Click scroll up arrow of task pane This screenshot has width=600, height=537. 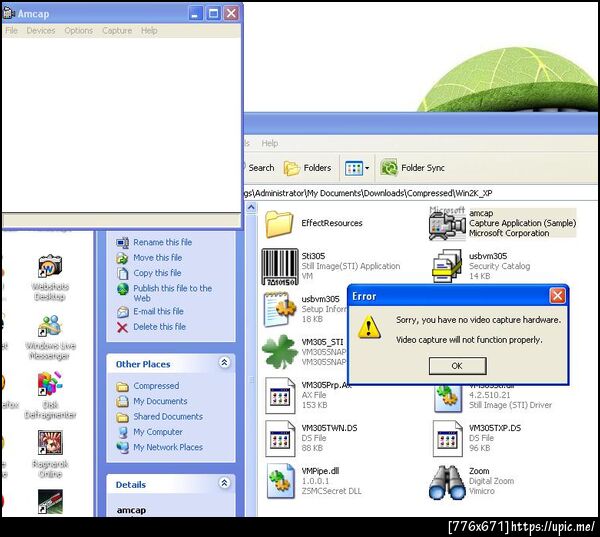tap(251, 208)
